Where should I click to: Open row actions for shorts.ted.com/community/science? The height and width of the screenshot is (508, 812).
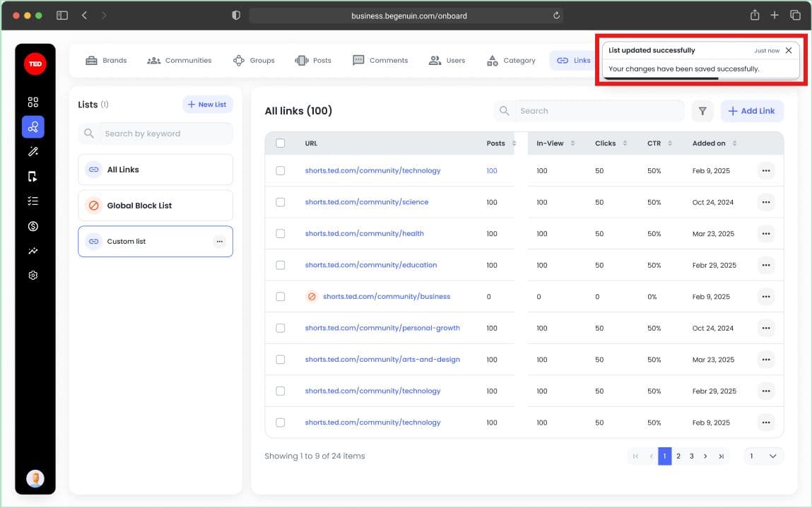click(766, 203)
